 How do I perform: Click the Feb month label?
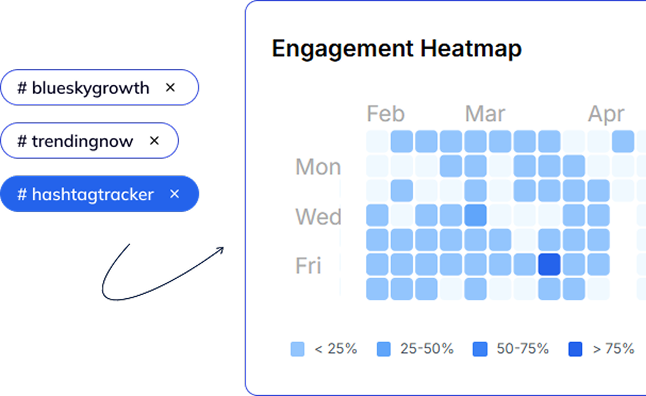[386, 113]
